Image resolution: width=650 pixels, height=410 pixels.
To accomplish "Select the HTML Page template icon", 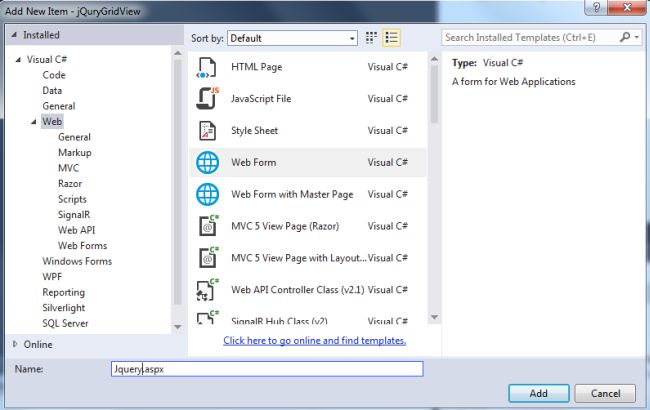I will click(x=206, y=67).
